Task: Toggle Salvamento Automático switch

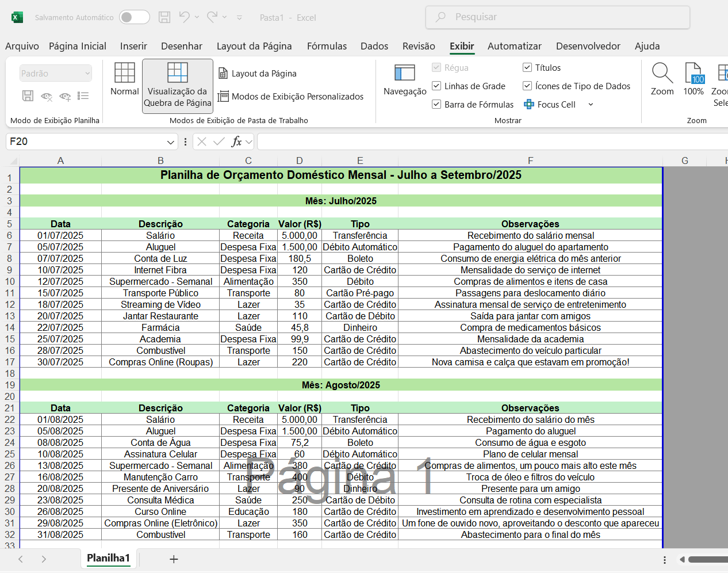Action: (x=134, y=17)
